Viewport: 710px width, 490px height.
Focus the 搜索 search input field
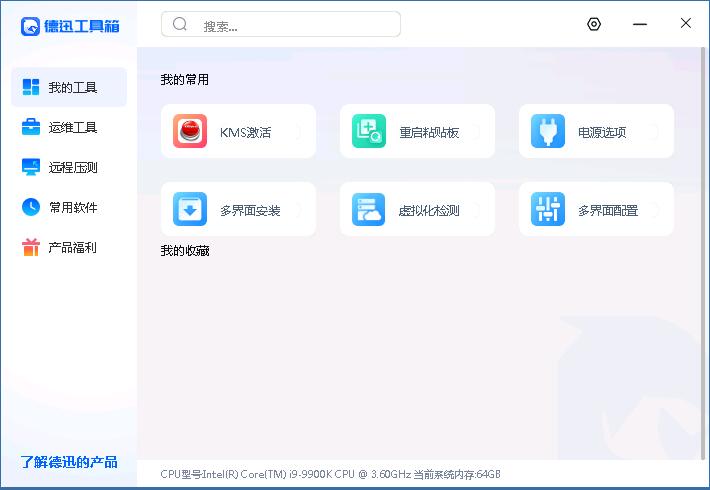pos(295,25)
